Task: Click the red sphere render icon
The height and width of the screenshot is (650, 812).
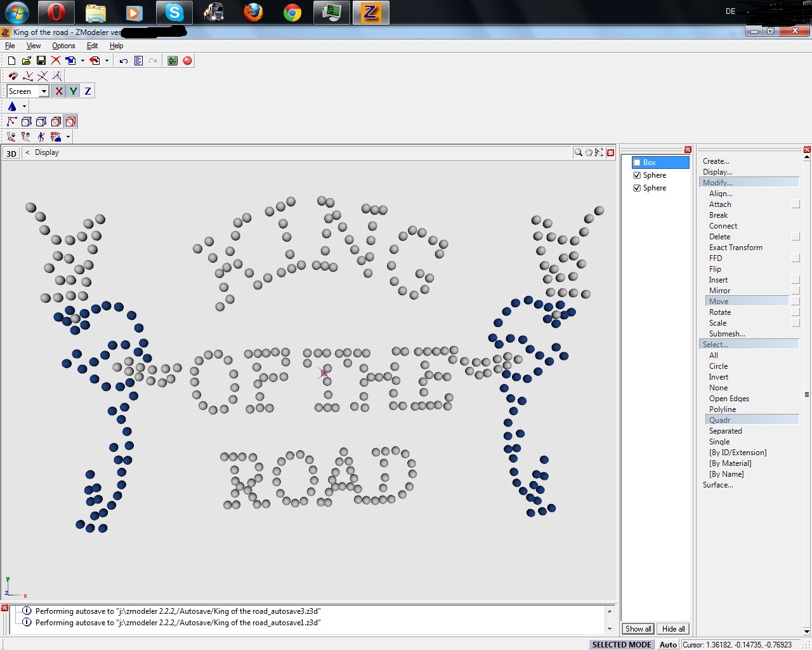Action: [187, 61]
